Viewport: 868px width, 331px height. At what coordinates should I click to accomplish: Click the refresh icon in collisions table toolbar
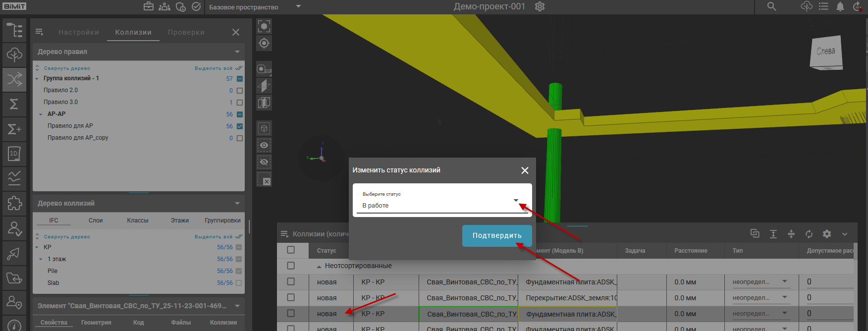tap(809, 234)
